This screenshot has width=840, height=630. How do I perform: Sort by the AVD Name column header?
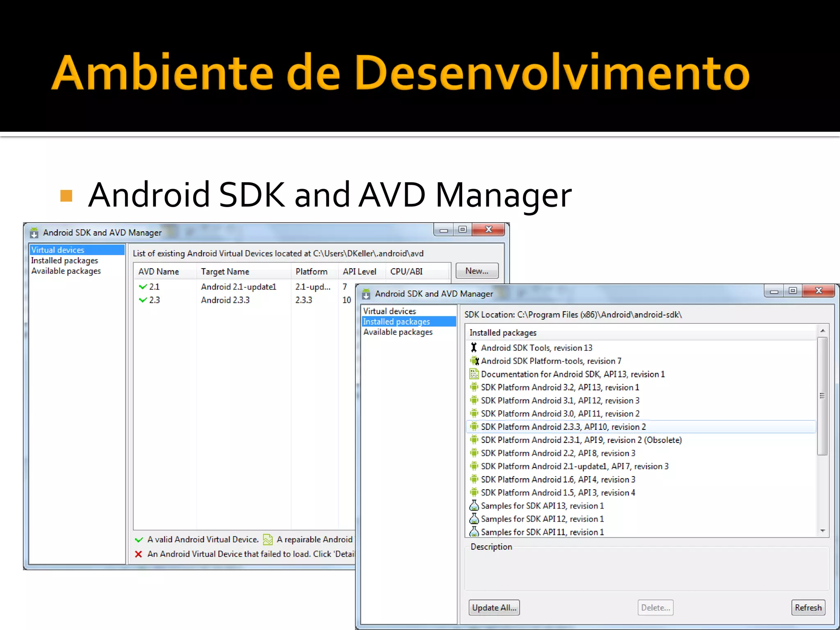(x=165, y=272)
